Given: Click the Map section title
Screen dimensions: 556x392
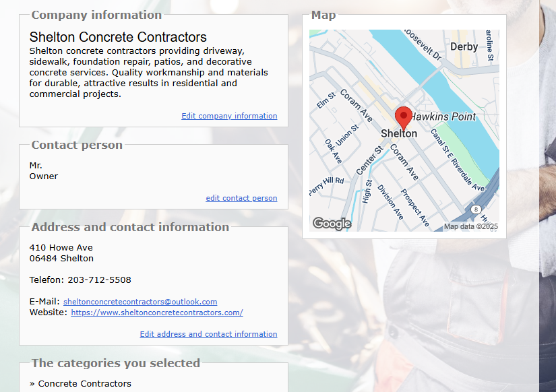Looking at the screenshot, I should click(323, 15).
